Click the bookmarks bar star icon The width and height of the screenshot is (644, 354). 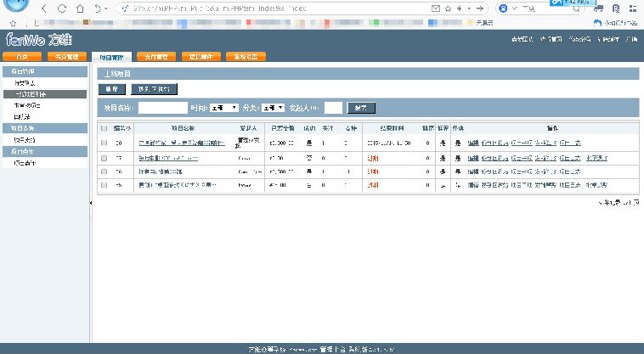pos(13,23)
